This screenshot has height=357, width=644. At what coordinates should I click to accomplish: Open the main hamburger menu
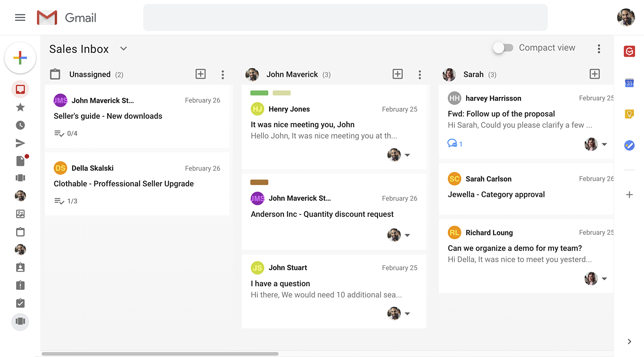point(20,17)
